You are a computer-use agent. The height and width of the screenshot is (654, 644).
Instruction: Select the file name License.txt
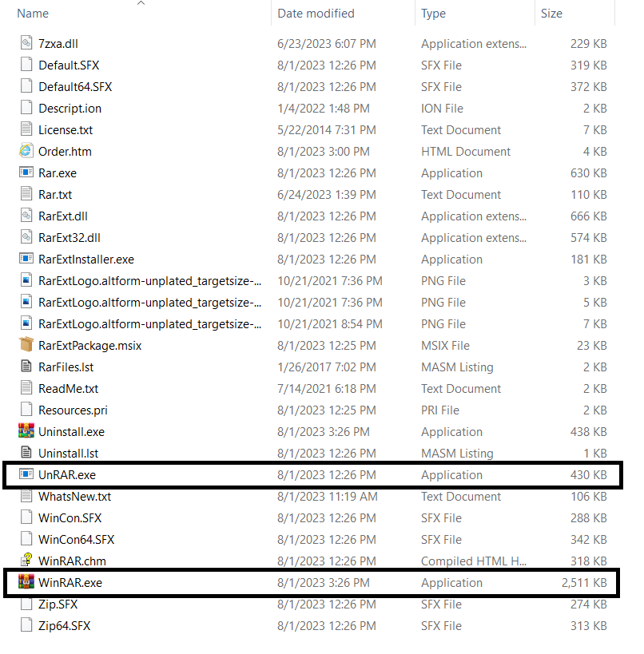pyautogui.click(x=66, y=129)
